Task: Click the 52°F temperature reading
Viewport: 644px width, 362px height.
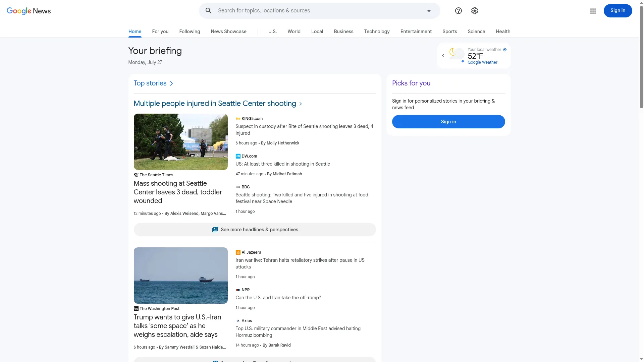Action: [475, 56]
